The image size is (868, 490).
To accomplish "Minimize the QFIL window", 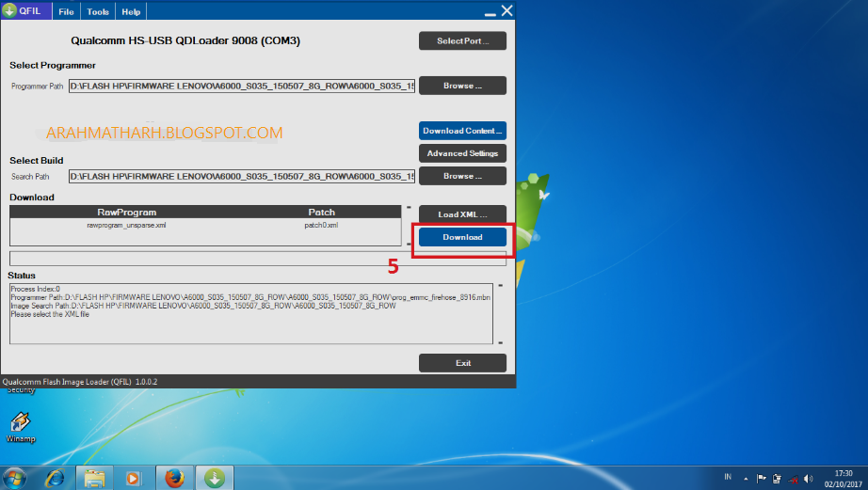I will (490, 12).
